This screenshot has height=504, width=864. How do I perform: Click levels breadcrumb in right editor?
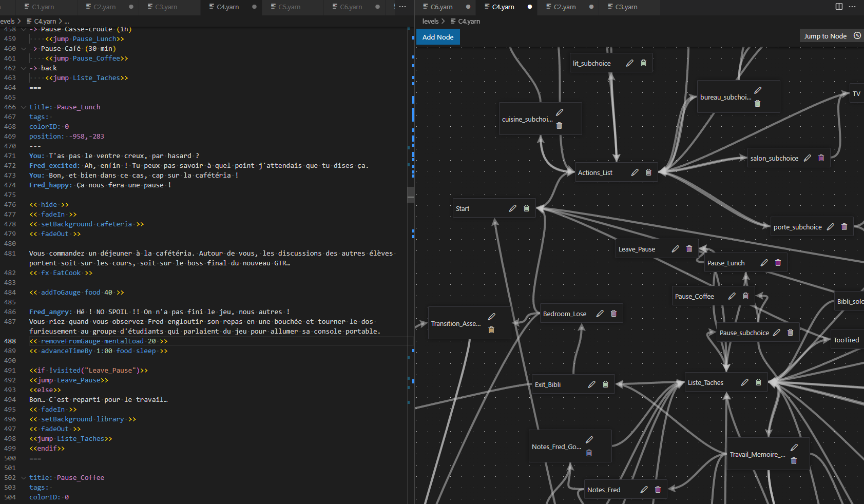(430, 21)
